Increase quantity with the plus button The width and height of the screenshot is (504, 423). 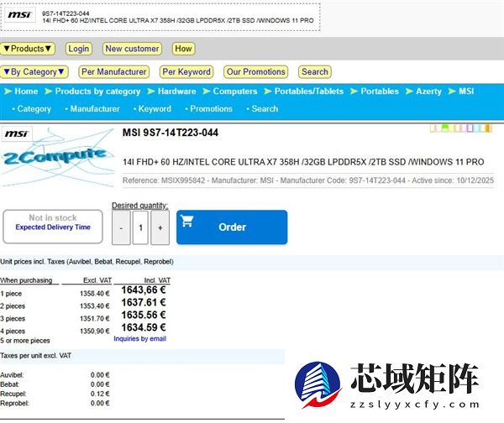(160, 227)
